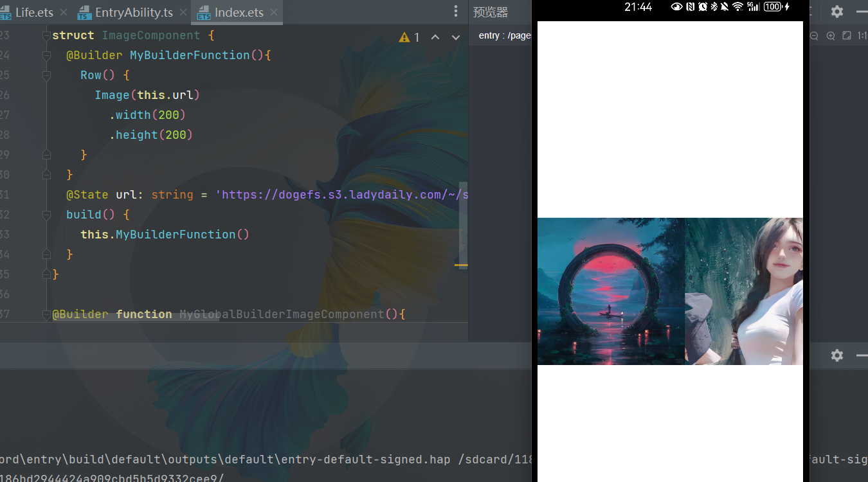Click the fold-end marker closing the Row block
Viewport: 868px width, 482px height.
pyautogui.click(x=46, y=155)
